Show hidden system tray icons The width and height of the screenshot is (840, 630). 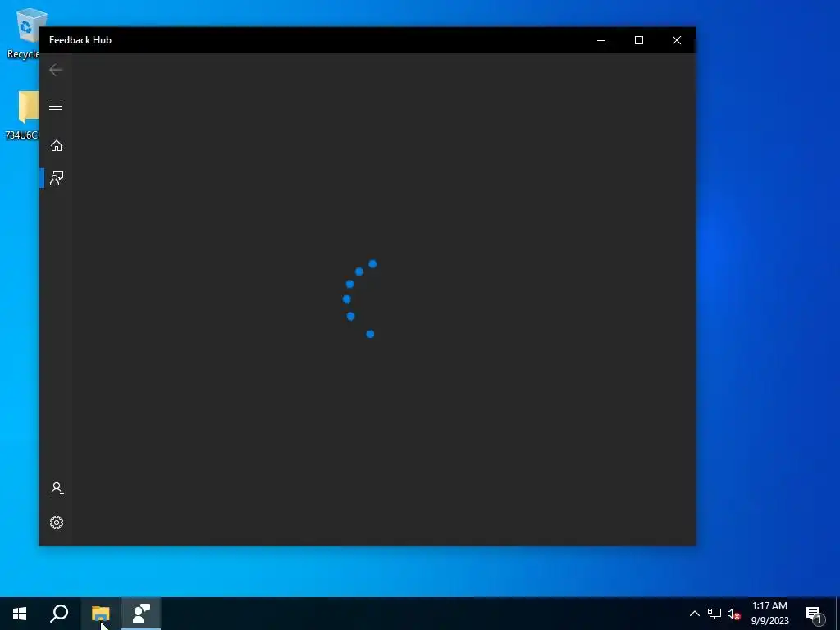pos(694,614)
